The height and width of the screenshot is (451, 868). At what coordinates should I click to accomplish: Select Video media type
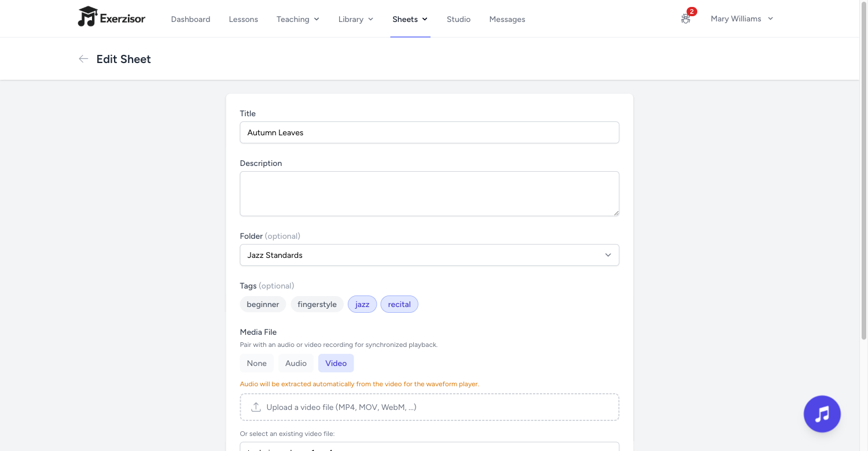point(336,363)
